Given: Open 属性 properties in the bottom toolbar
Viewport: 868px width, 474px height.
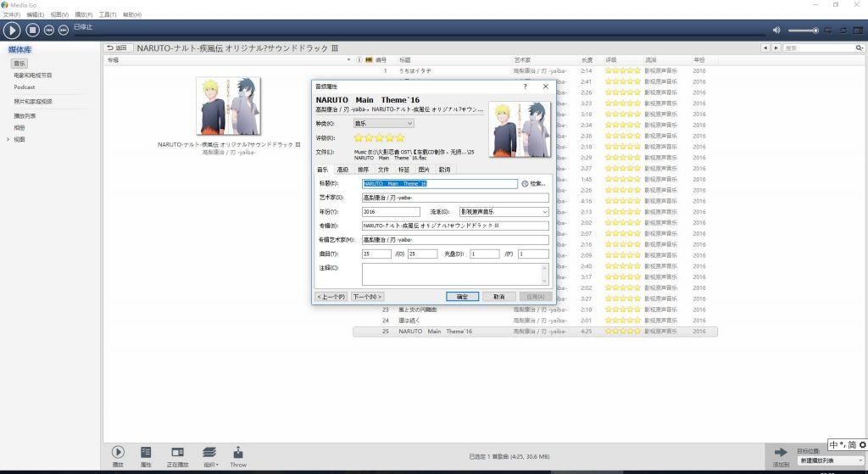Looking at the screenshot, I should pyautogui.click(x=146, y=456).
